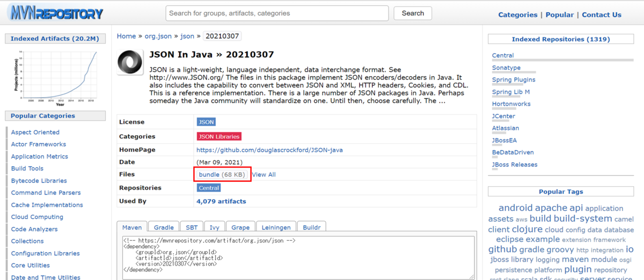Viewport: 644px width, 280px height.
Task: Click the Indexed Artifacts growth chart
Action: click(x=56, y=78)
